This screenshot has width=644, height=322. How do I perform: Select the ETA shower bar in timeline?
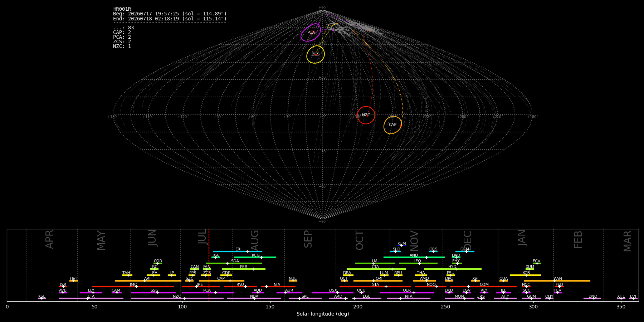pos(91,298)
